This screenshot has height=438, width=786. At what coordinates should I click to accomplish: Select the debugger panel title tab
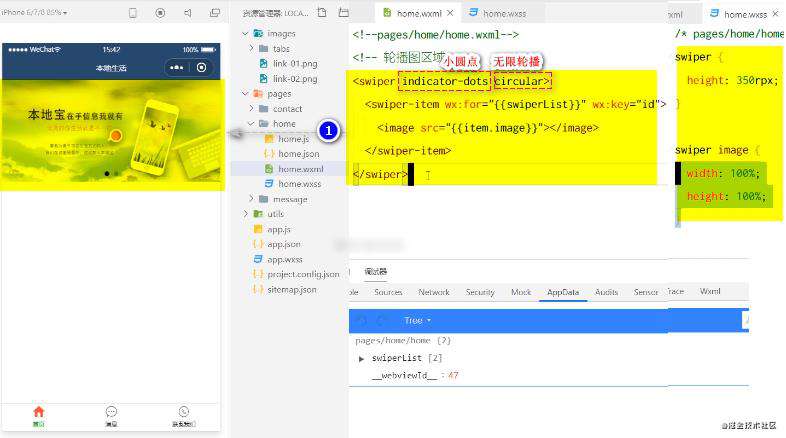coord(375,272)
